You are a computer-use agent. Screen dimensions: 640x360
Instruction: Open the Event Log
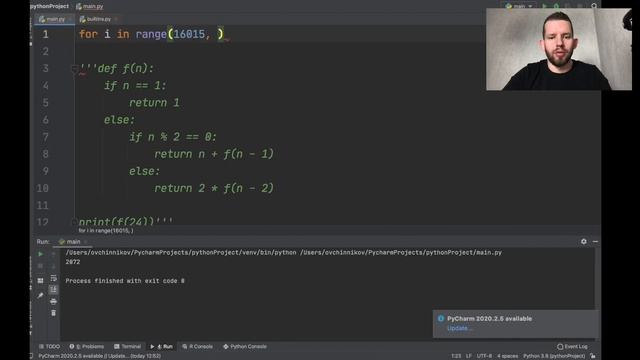[x=572, y=347]
